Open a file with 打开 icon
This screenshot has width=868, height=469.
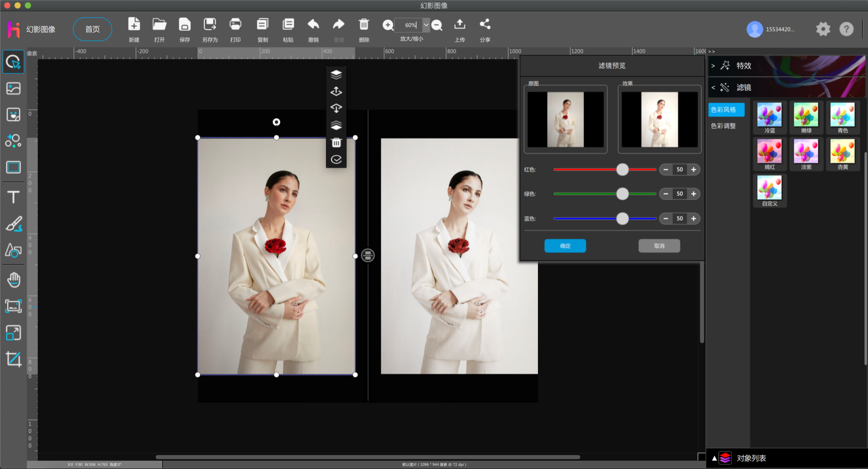click(x=159, y=24)
